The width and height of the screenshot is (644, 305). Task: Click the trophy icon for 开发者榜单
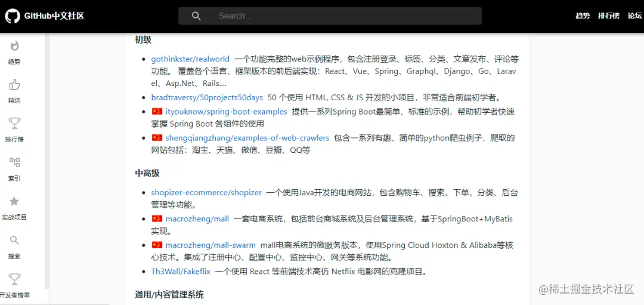tap(14, 279)
